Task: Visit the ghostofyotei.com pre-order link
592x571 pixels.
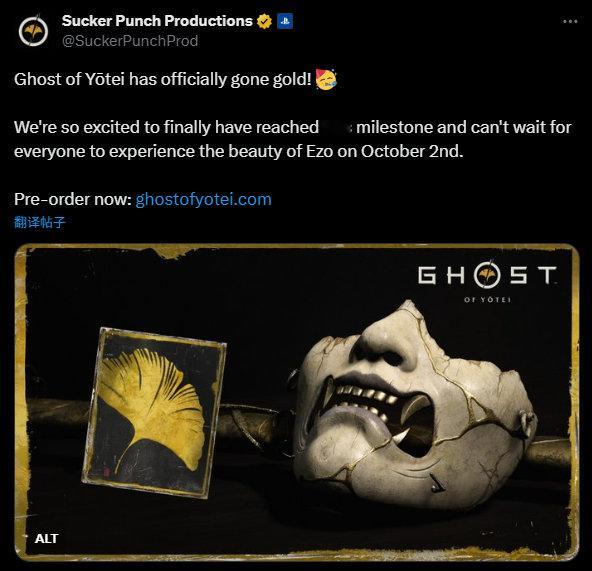Action: (x=203, y=199)
